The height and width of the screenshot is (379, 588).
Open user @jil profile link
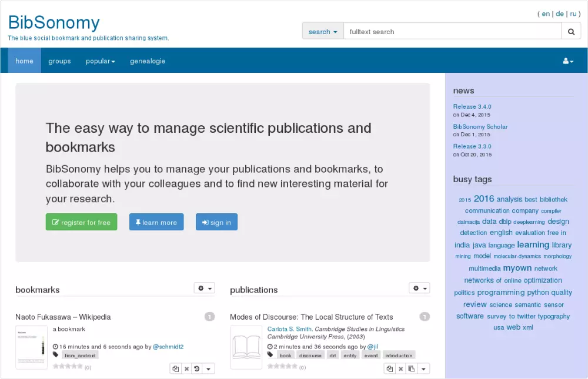(x=373, y=347)
